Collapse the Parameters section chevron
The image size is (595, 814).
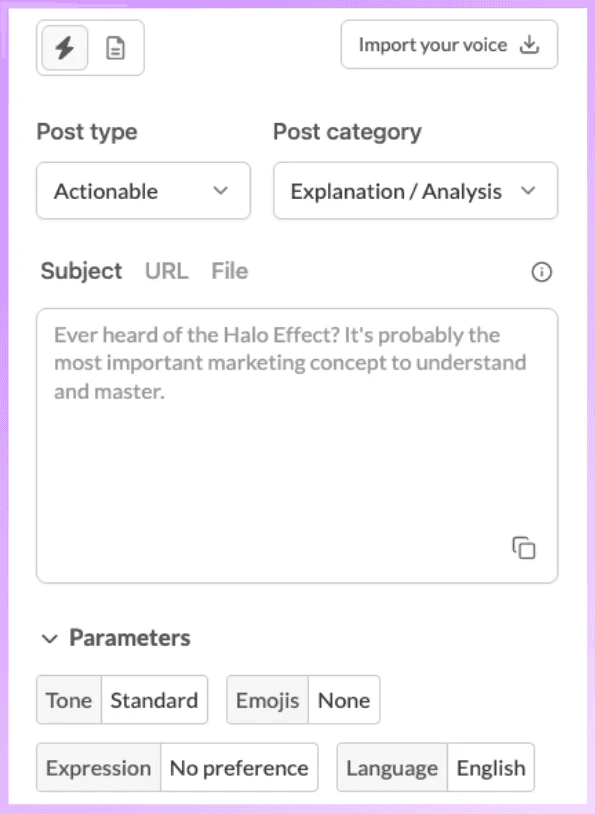[50, 639]
